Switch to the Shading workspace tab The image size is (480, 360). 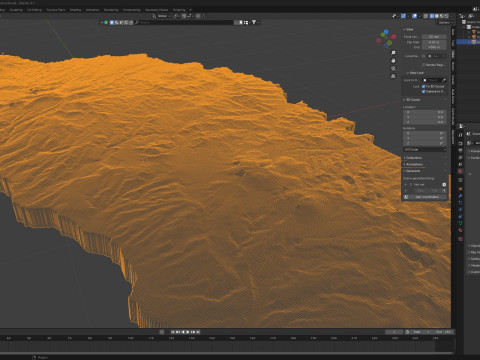(75, 10)
